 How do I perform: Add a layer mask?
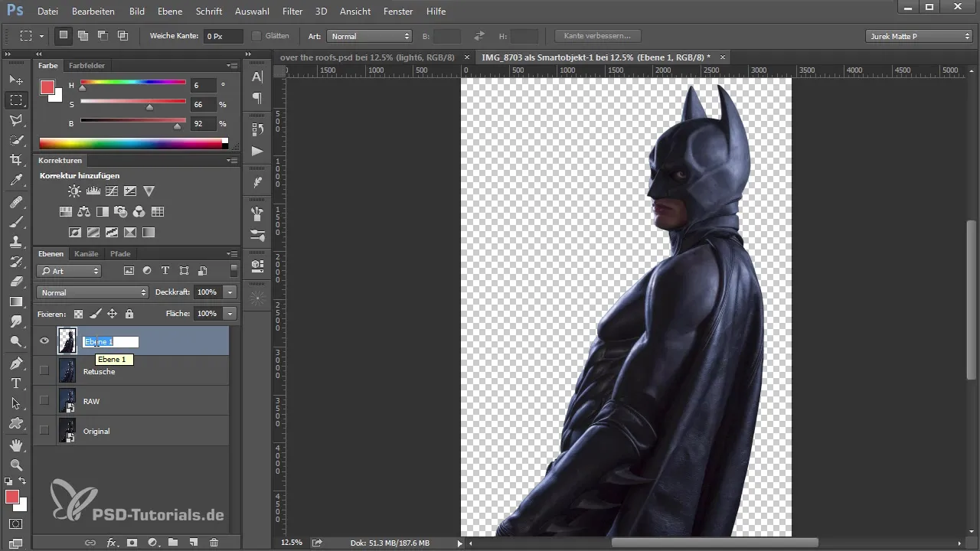(132, 543)
